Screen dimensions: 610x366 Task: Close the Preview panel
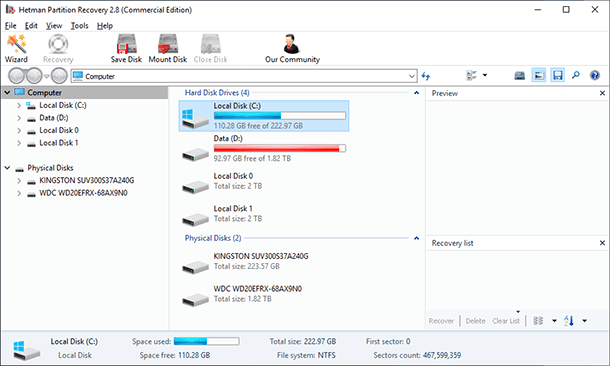(x=602, y=93)
